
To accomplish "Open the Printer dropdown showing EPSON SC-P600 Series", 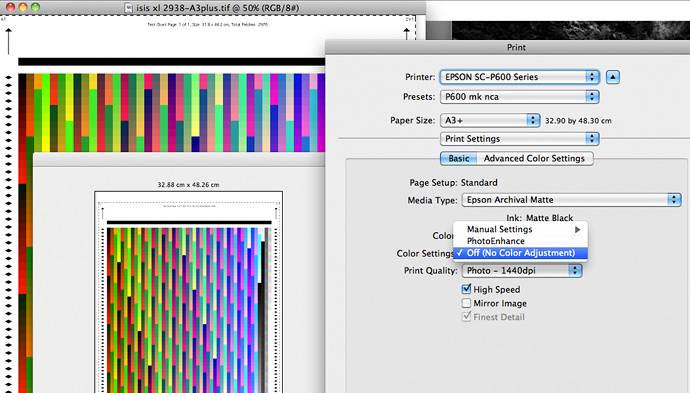I will pyautogui.click(x=520, y=77).
